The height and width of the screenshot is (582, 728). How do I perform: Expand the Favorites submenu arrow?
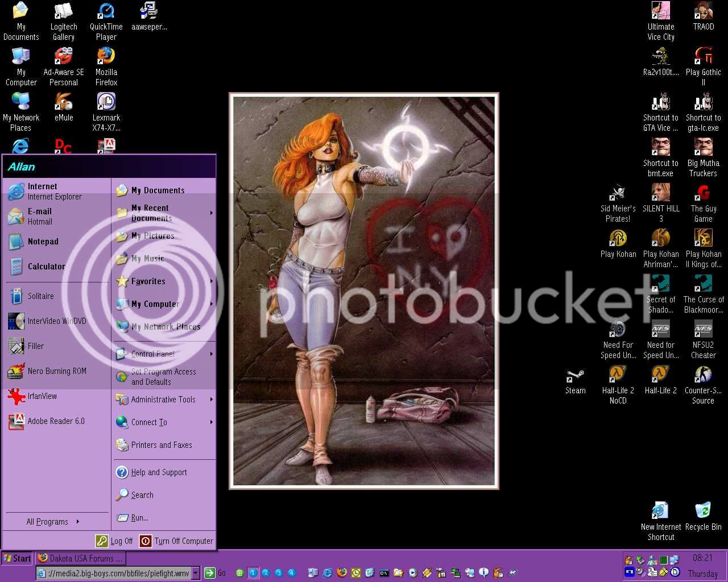tap(212, 281)
